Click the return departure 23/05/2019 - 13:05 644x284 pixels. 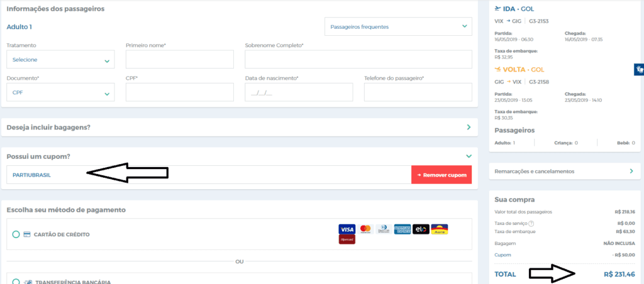click(x=514, y=100)
